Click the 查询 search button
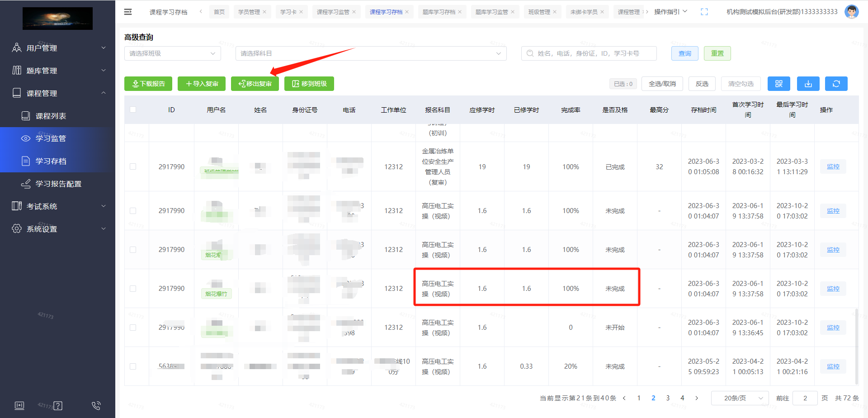Image resolution: width=868 pixels, height=418 pixels. [x=685, y=53]
